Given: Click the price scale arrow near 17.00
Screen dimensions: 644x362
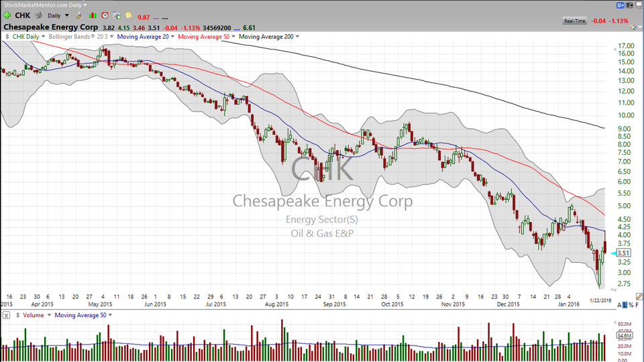Looking at the screenshot, I should pyautogui.click(x=615, y=49).
